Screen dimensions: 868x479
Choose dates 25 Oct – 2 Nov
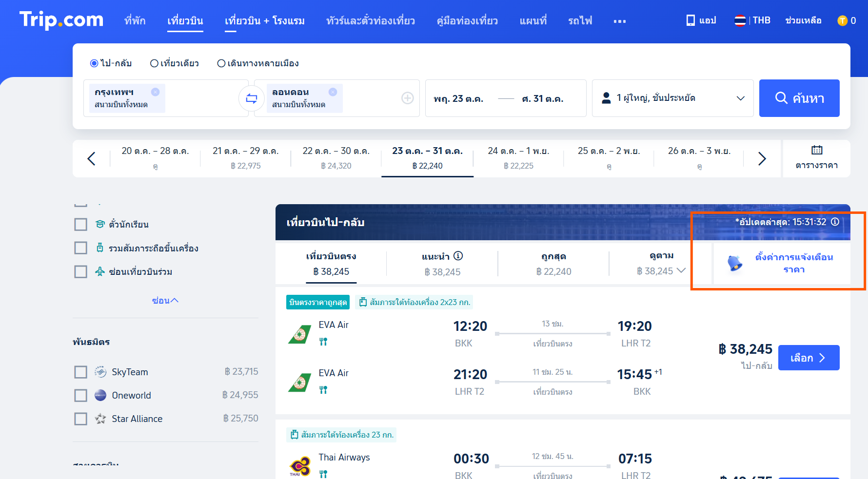pyautogui.click(x=609, y=158)
